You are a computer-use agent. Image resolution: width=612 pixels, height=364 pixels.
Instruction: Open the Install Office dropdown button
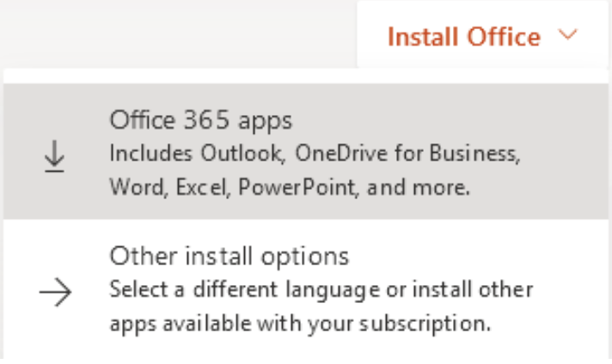[481, 37]
